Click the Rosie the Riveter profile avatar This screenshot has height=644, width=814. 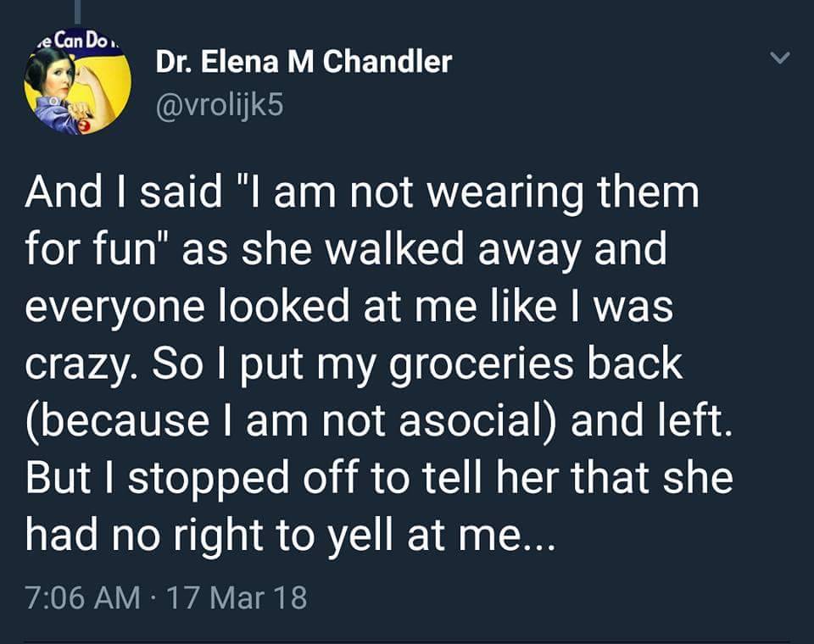77,91
